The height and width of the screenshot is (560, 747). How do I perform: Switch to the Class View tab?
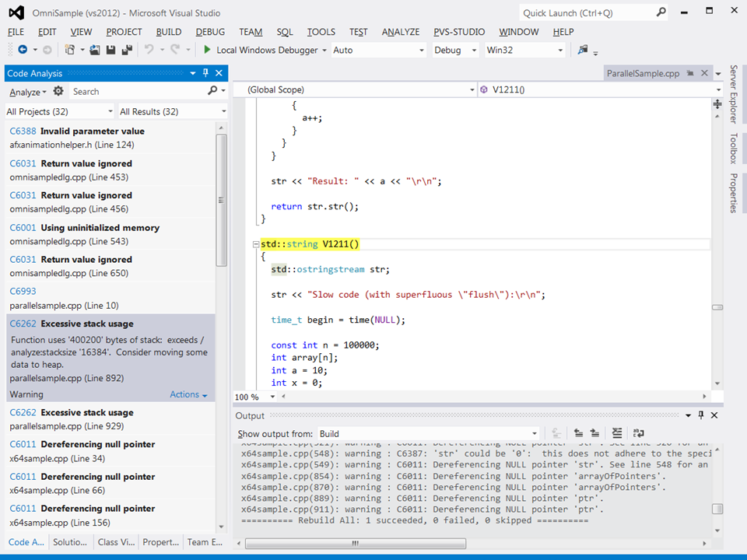click(116, 542)
